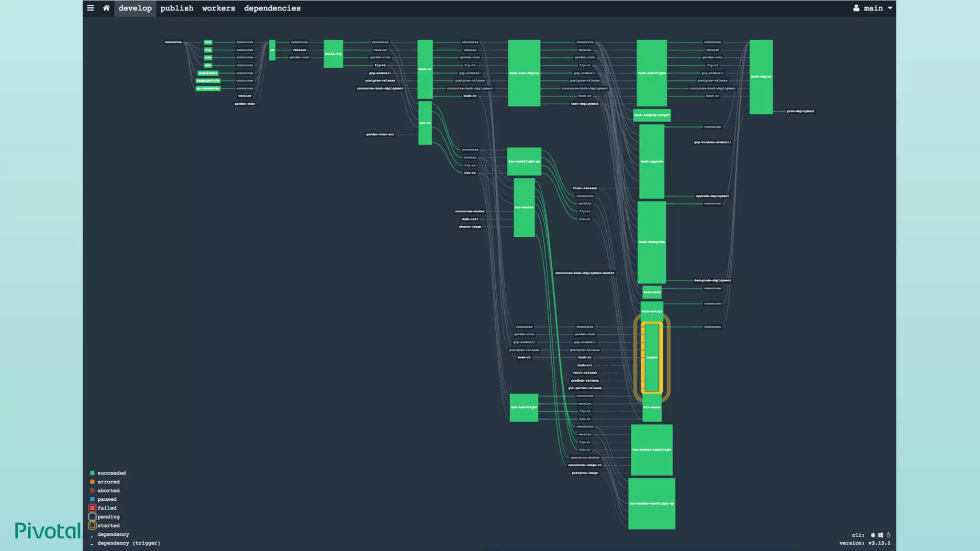The height and width of the screenshot is (551, 980).
Task: Download the Windows CLI icon
Action: tap(880, 535)
